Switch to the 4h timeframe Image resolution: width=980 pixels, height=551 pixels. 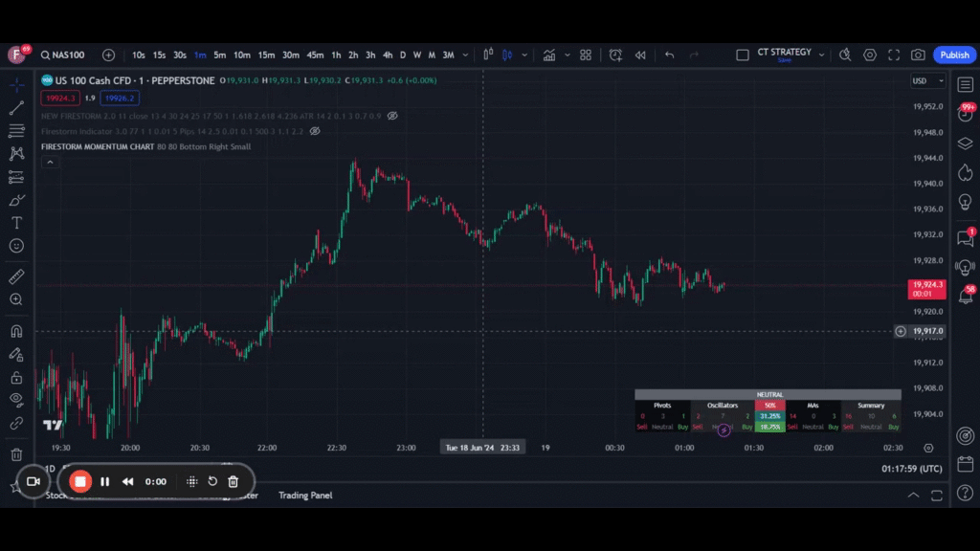click(388, 55)
